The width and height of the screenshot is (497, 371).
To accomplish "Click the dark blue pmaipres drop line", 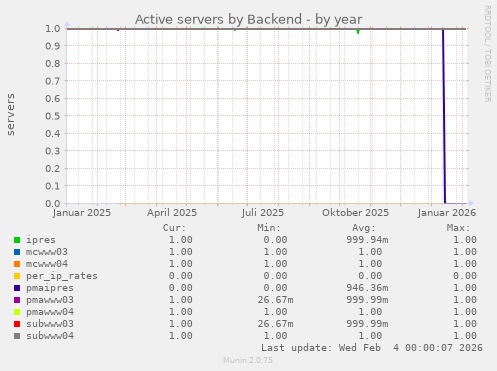I will tap(444, 116).
